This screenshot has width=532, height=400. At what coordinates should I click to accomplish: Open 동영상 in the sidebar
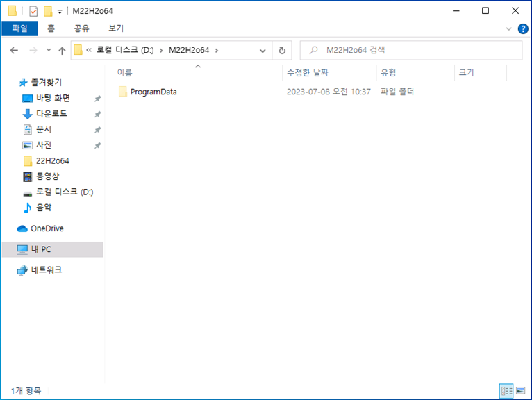click(x=47, y=176)
